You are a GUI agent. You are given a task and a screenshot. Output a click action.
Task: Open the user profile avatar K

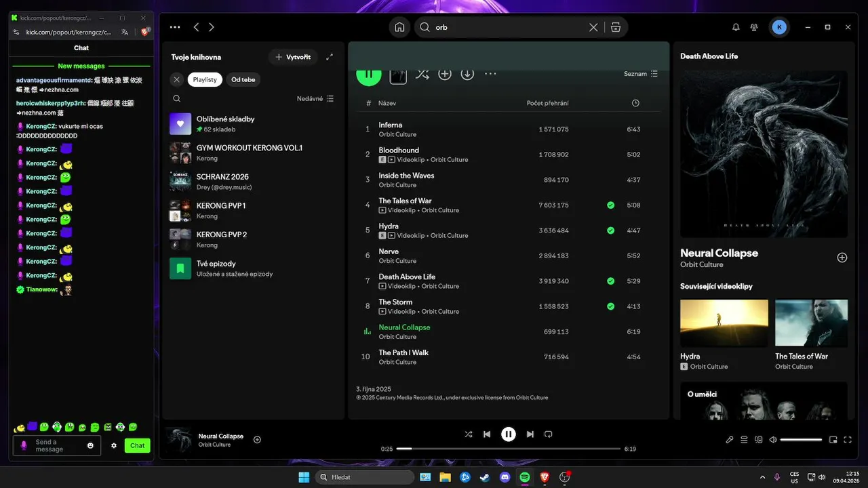click(x=779, y=27)
